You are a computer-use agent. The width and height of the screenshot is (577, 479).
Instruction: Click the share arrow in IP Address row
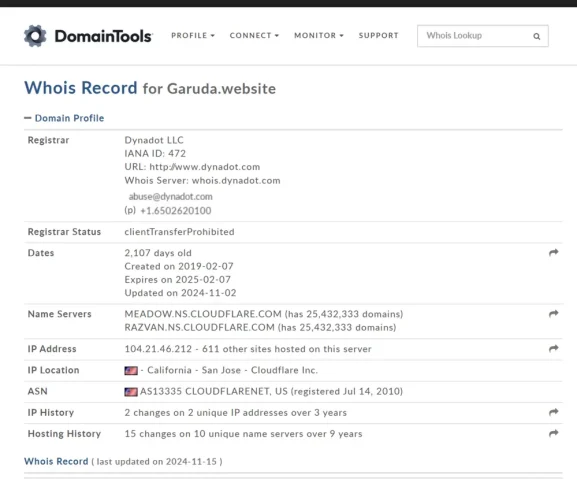pos(553,348)
